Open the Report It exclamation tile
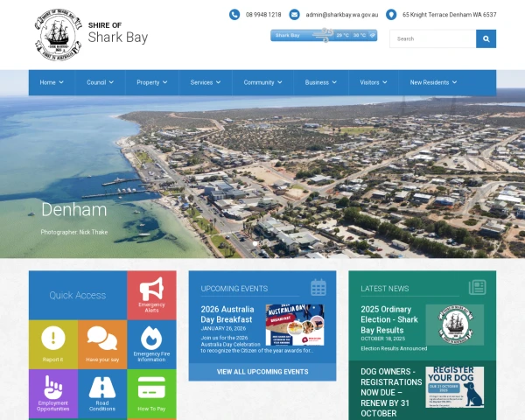 click(52, 339)
